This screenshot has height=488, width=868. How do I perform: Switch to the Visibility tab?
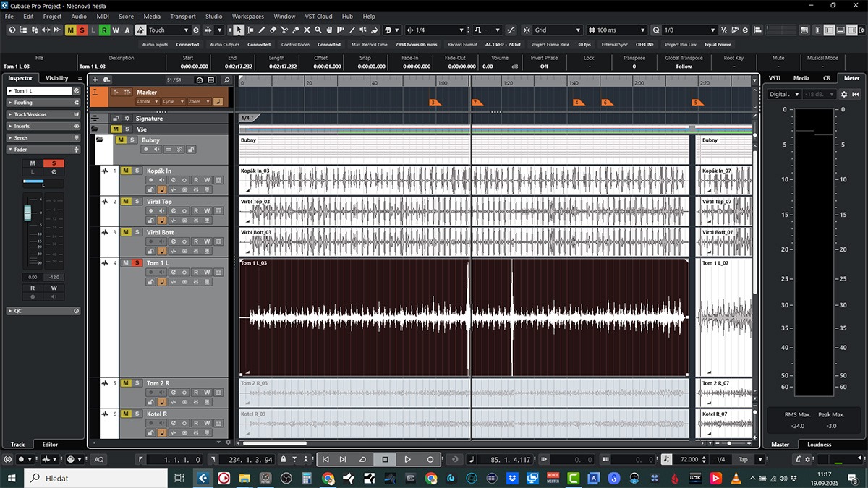[x=56, y=78]
